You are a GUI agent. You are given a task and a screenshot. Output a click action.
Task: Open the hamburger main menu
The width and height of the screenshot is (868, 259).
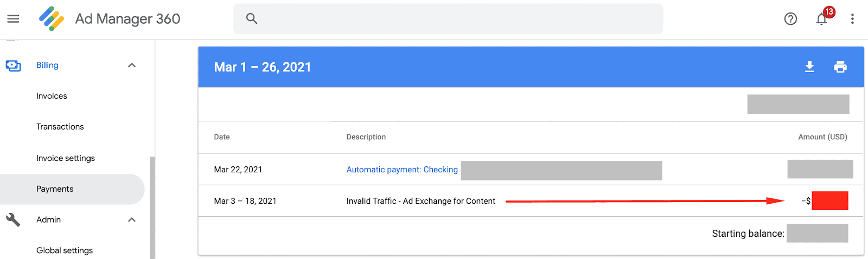(x=13, y=19)
